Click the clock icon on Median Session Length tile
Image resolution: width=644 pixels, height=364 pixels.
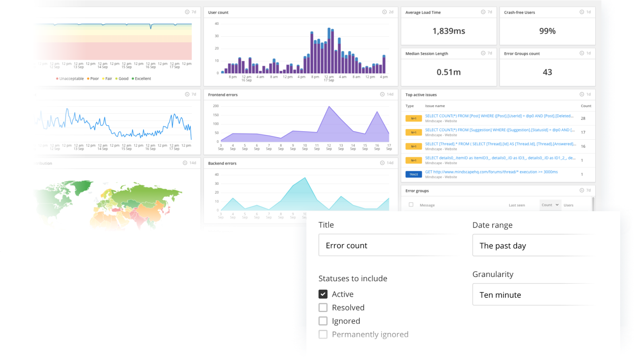point(483,53)
